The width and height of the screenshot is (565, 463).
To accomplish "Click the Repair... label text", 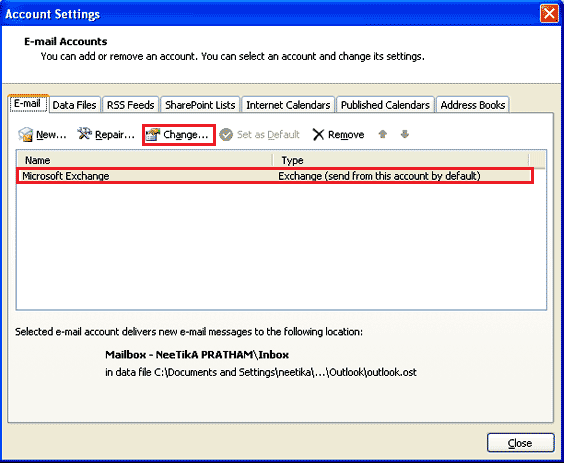I will pyautogui.click(x=115, y=135).
